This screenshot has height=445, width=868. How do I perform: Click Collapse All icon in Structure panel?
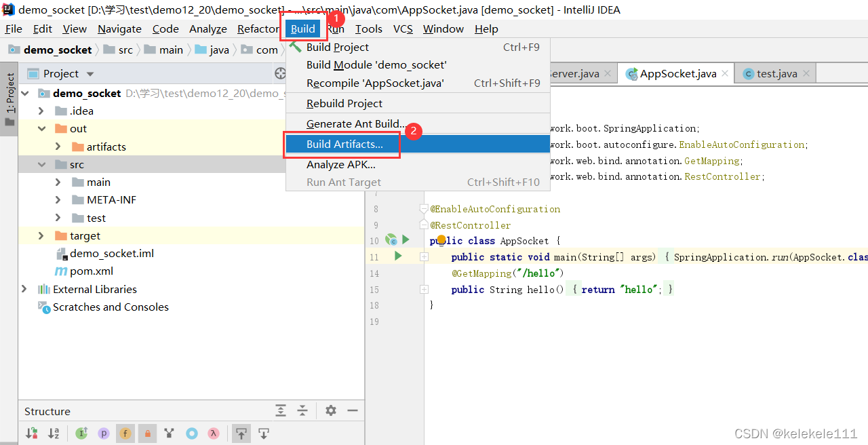pos(302,410)
